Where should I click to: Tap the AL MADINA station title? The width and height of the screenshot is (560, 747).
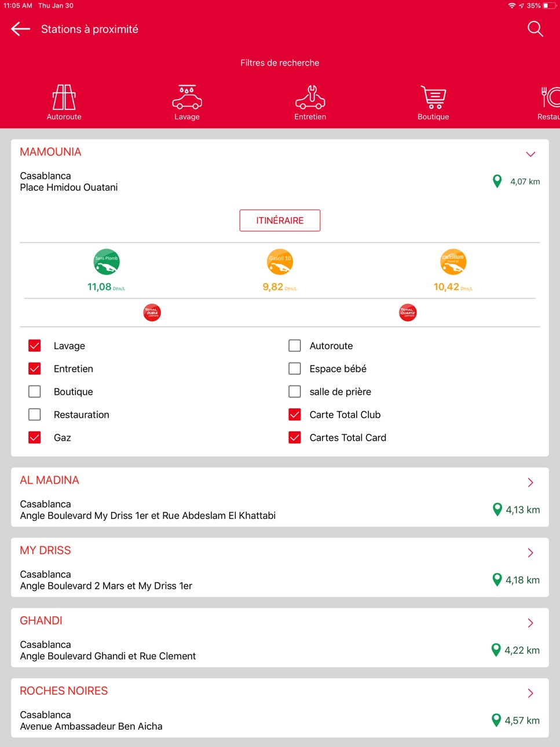[x=50, y=480]
